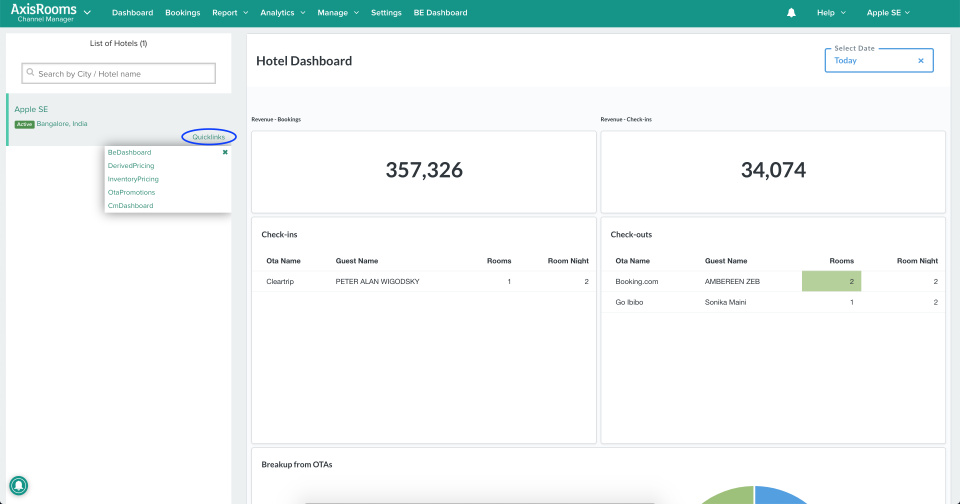This screenshot has width=960, height=504.
Task: Open the Help dropdown
Action: click(830, 13)
